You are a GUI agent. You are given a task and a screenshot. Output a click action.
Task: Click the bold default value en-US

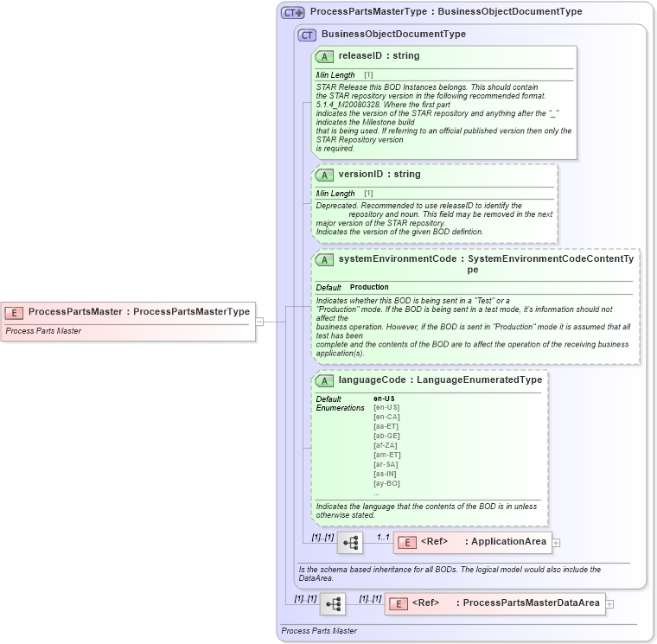pyautogui.click(x=384, y=399)
